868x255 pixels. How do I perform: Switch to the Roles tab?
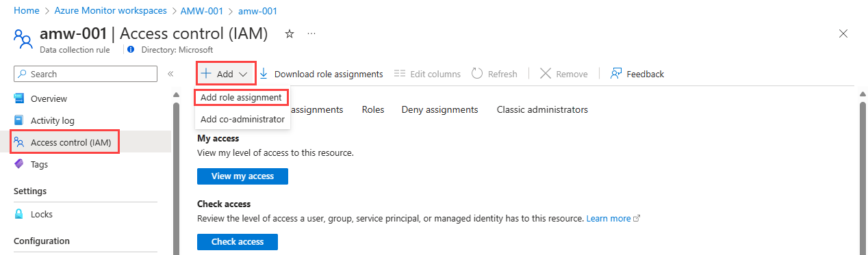pyautogui.click(x=373, y=109)
